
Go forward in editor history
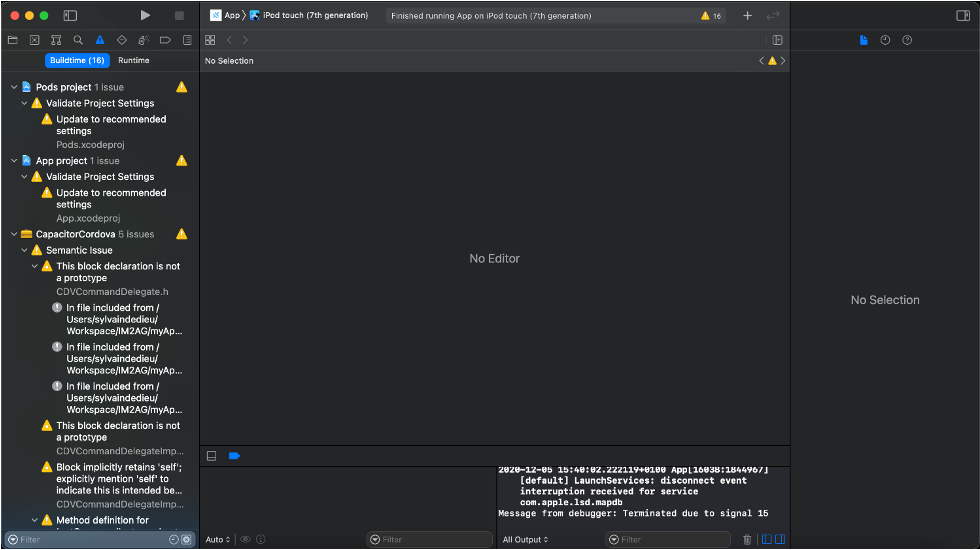(245, 40)
